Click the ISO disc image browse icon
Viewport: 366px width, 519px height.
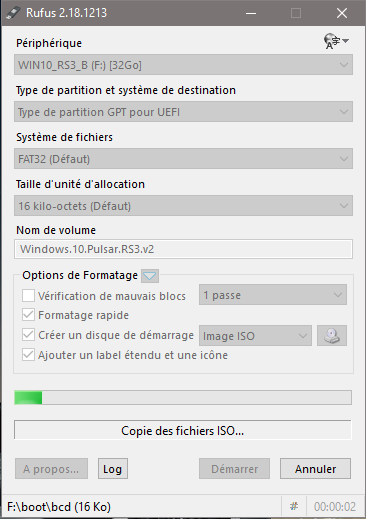click(x=332, y=336)
